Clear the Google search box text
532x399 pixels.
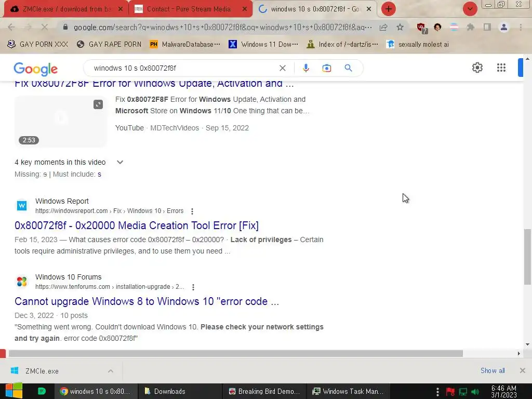coord(282,68)
